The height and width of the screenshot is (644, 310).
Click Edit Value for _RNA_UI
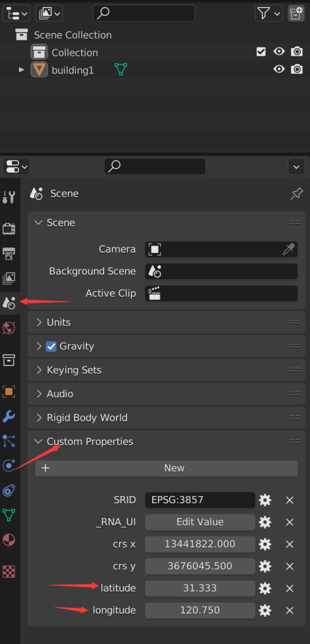200,522
